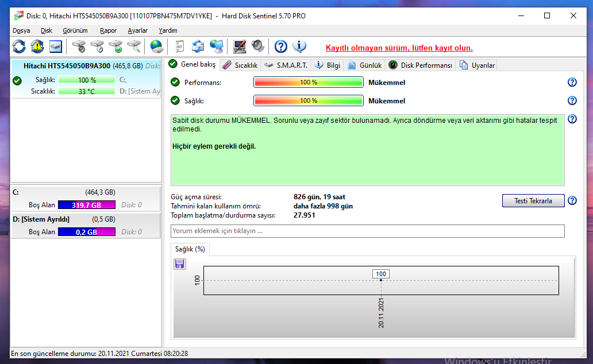Click the globe with disk toolbar icon
The height and width of the screenshot is (364, 593).
pyautogui.click(x=156, y=47)
